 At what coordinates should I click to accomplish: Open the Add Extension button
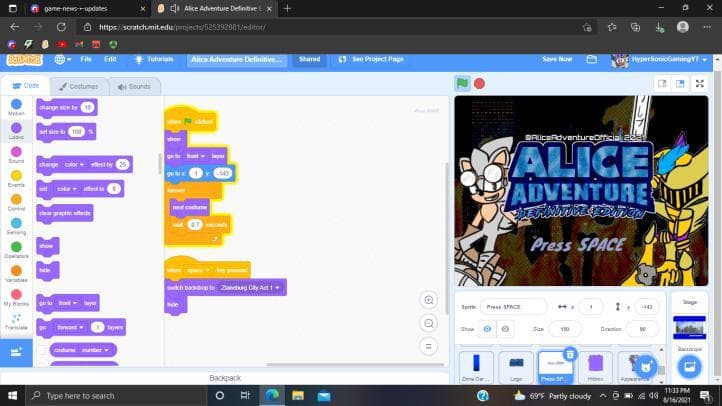[16, 353]
